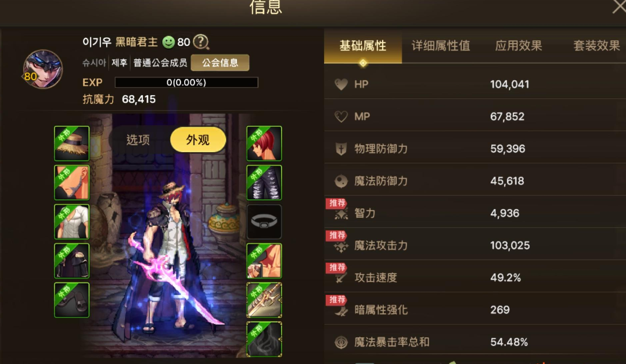Click the EXP progress bar
The width and height of the screenshot is (626, 364).
tap(186, 82)
